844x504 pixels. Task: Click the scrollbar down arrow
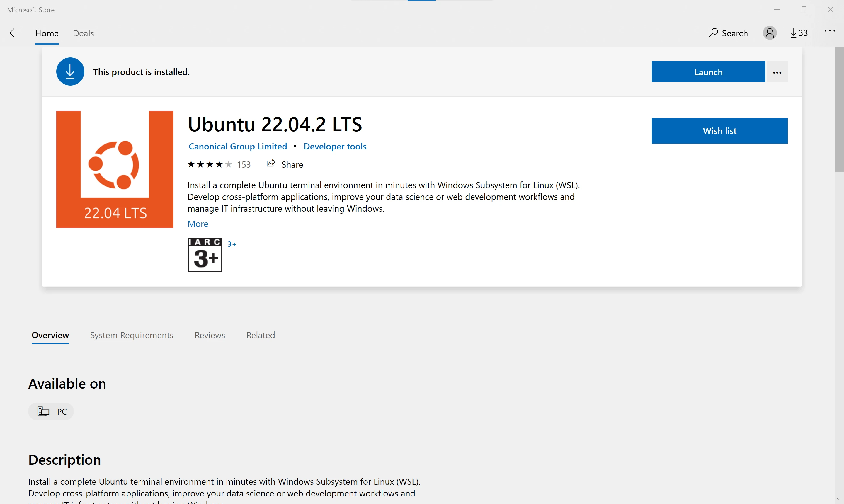[839, 499]
